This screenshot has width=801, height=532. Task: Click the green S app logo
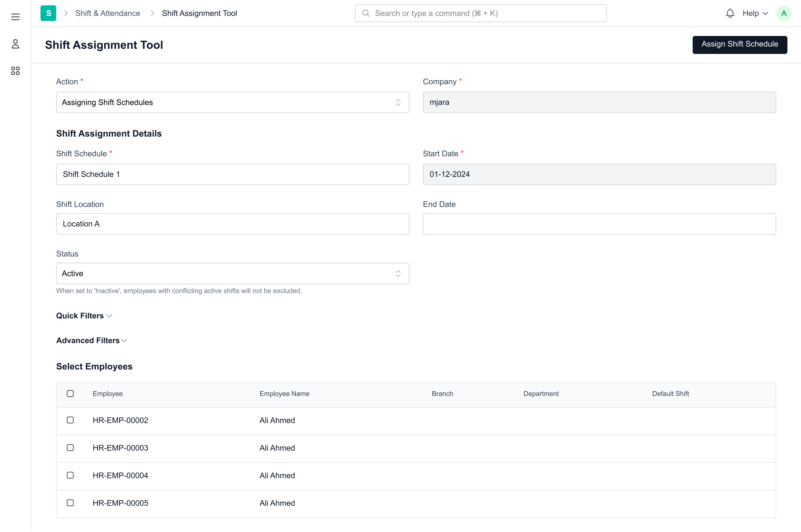48,13
